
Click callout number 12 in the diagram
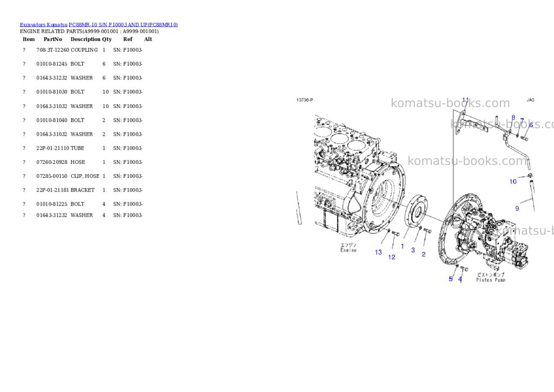click(x=392, y=257)
